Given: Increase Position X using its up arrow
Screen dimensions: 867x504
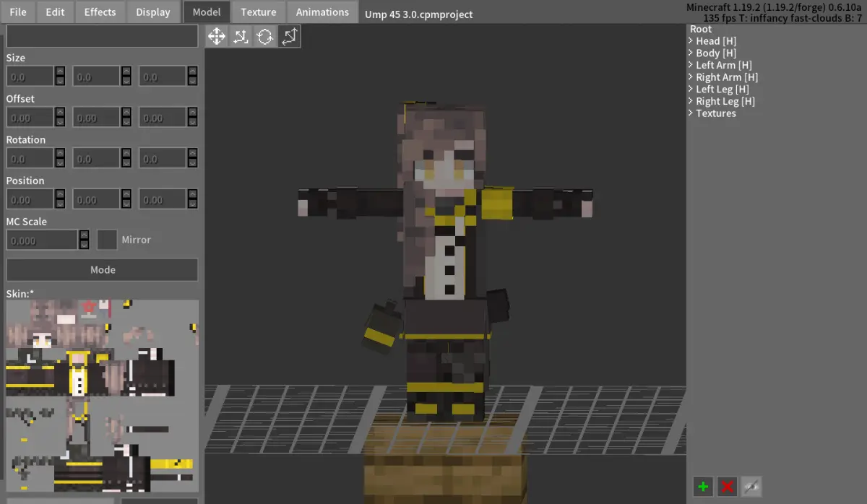Looking at the screenshot, I should (x=60, y=194).
